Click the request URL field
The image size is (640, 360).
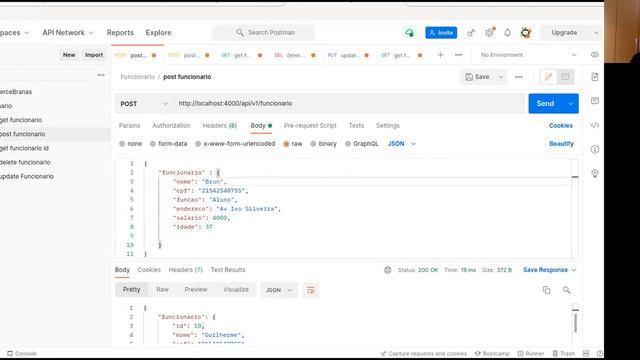[x=349, y=104]
